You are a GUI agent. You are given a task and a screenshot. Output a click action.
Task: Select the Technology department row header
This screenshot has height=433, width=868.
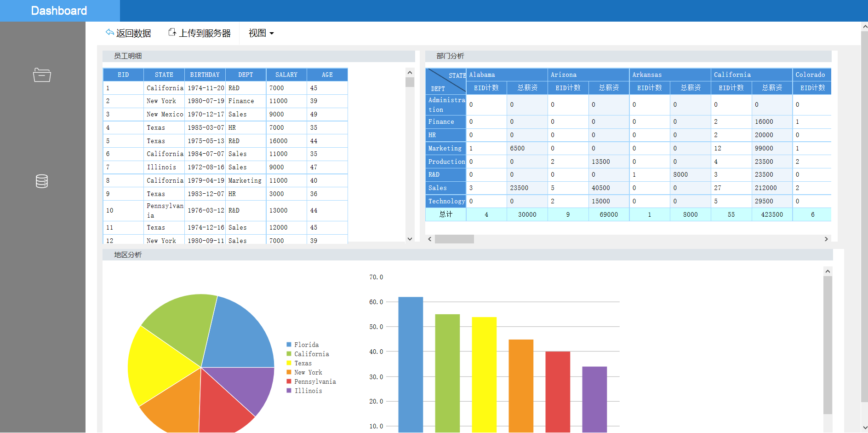(446, 201)
